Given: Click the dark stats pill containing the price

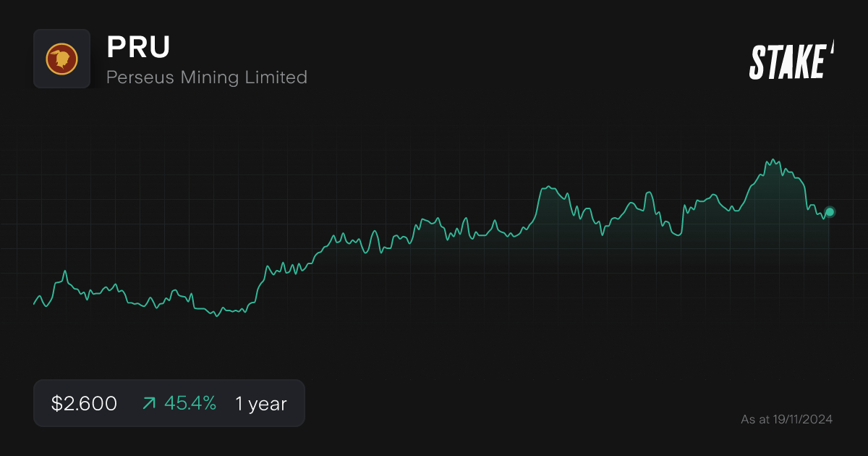Looking at the screenshot, I should tap(169, 403).
